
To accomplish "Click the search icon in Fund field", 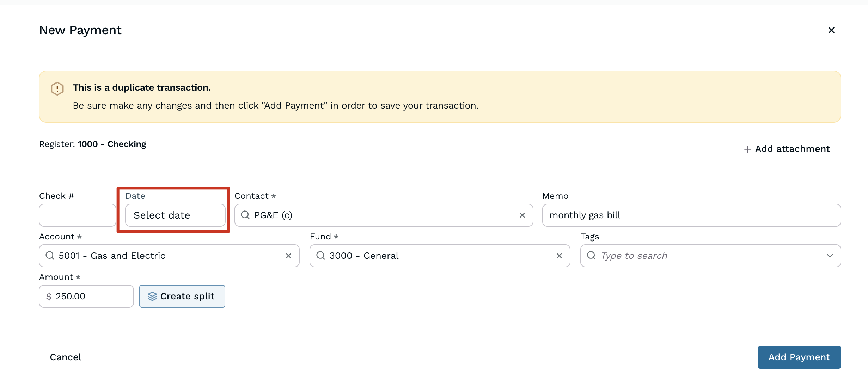I will pyautogui.click(x=320, y=256).
